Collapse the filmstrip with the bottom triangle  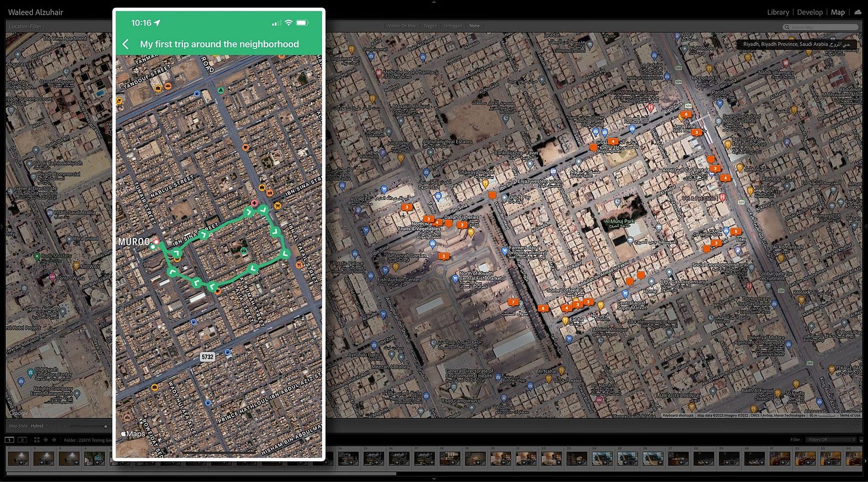click(x=433, y=480)
